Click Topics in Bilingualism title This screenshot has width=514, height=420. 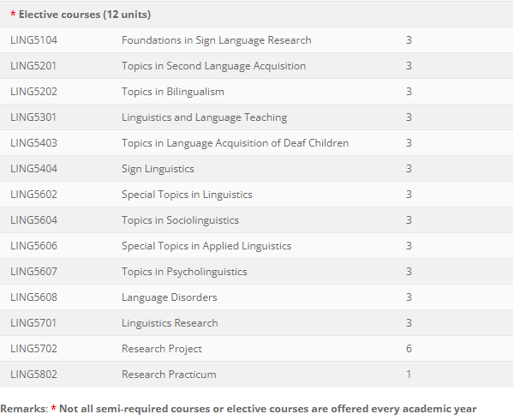[173, 92]
